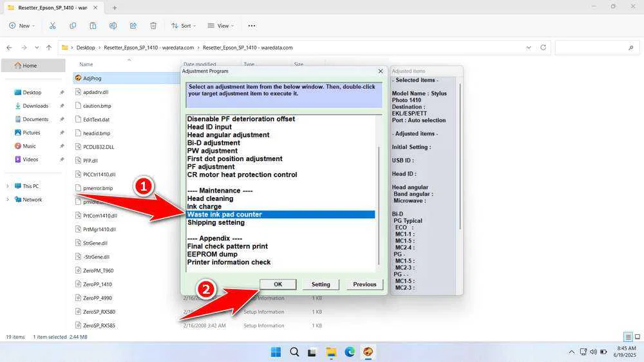The image size is (644, 362).
Task: Click the Share icon in toolbar
Action: point(133,26)
